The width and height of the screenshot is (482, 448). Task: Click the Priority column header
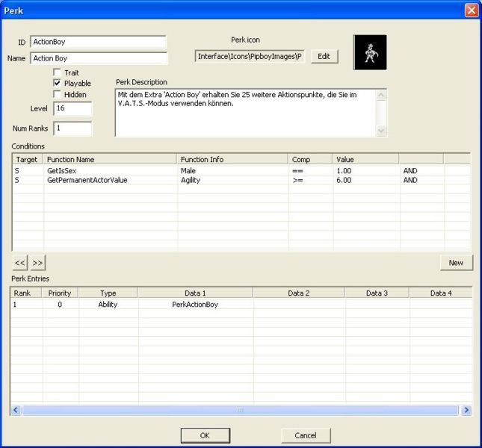coord(60,293)
